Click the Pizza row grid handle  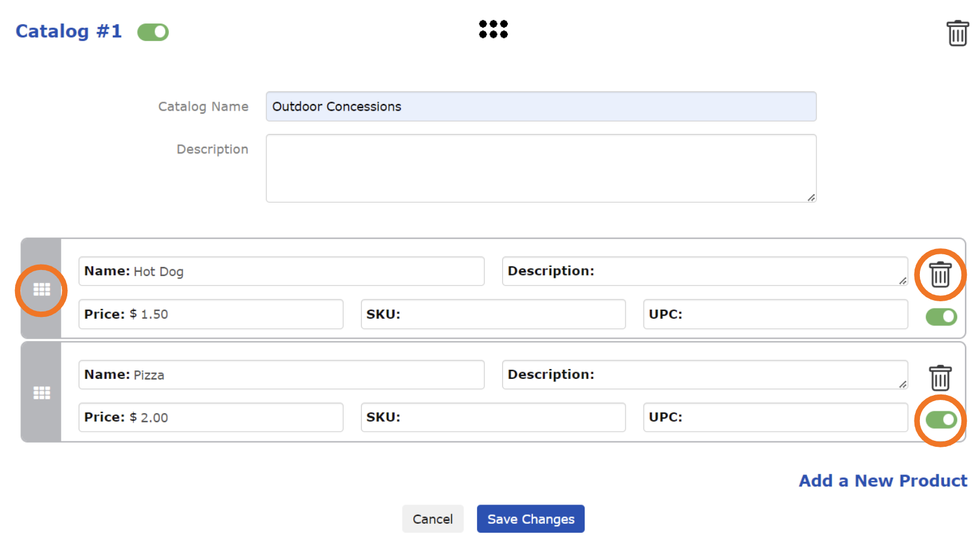click(x=41, y=393)
